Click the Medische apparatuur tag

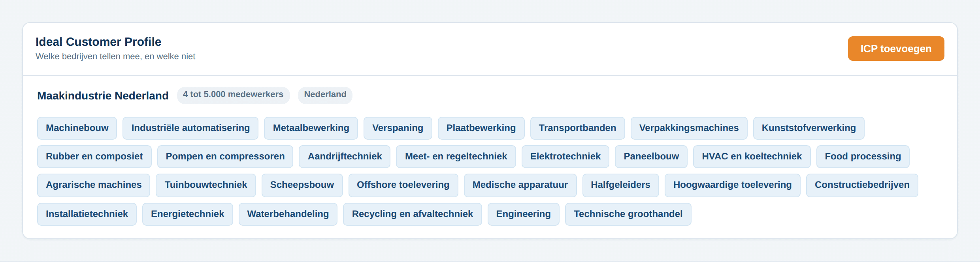(520, 185)
